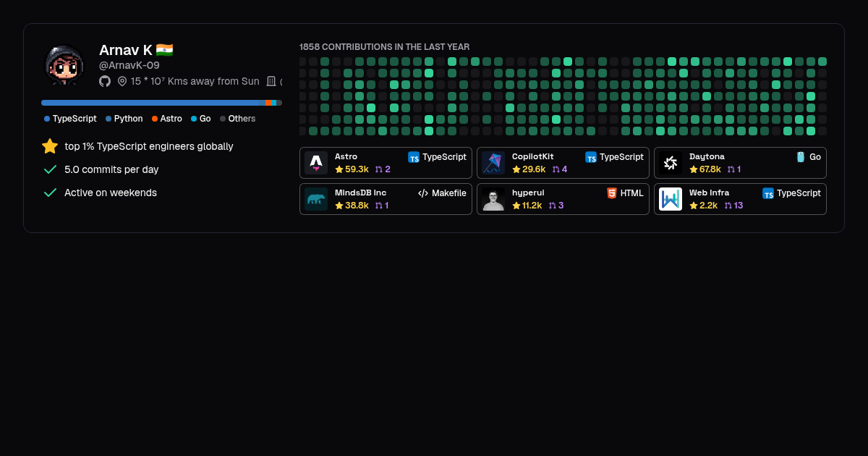The width and height of the screenshot is (868, 456).
Task: Click the GitHub logo icon under the username
Action: click(x=105, y=81)
